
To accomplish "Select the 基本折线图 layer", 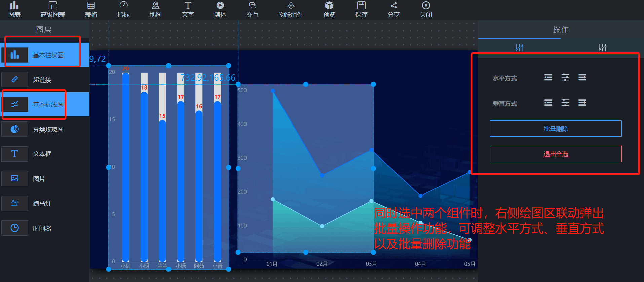I will tap(44, 104).
